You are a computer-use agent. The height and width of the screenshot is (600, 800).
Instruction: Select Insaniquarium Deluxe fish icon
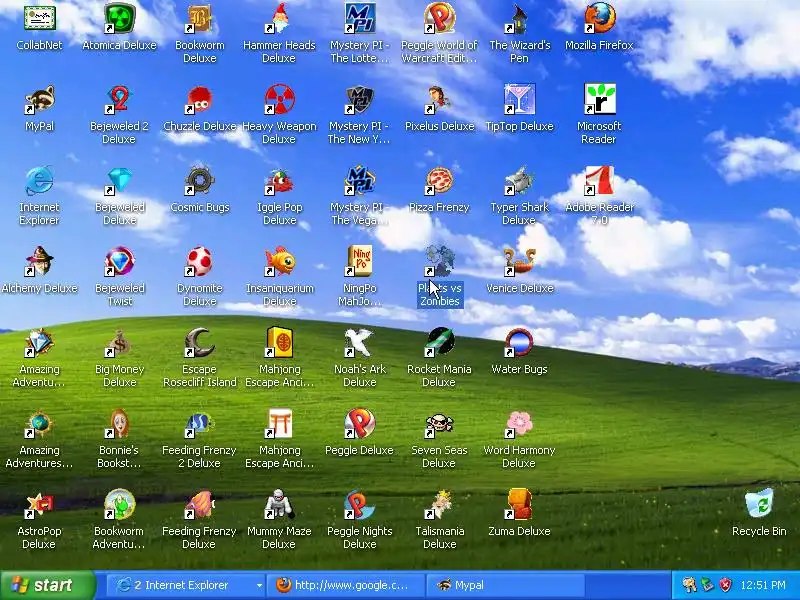click(x=279, y=261)
